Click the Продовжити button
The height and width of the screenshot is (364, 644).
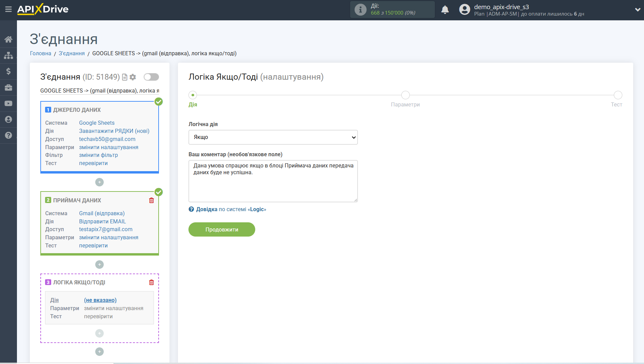coord(222,229)
